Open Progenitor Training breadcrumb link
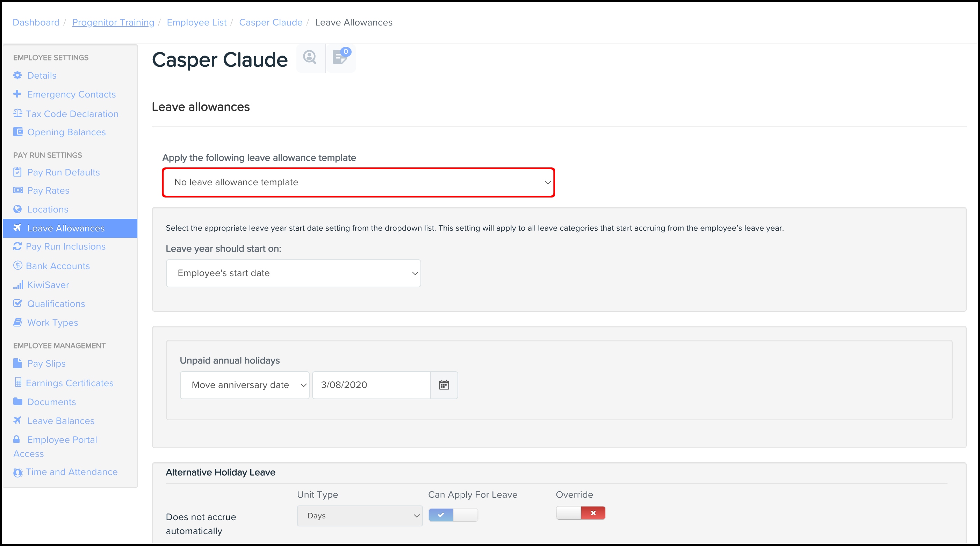 113,22
